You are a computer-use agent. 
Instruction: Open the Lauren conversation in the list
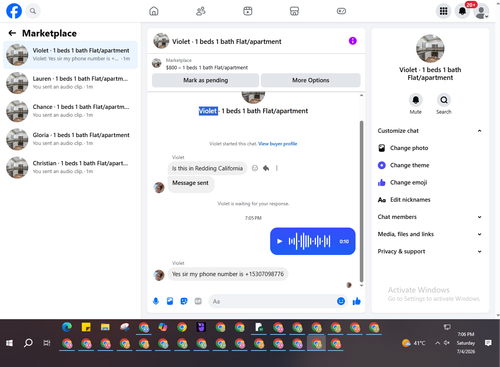(70, 83)
